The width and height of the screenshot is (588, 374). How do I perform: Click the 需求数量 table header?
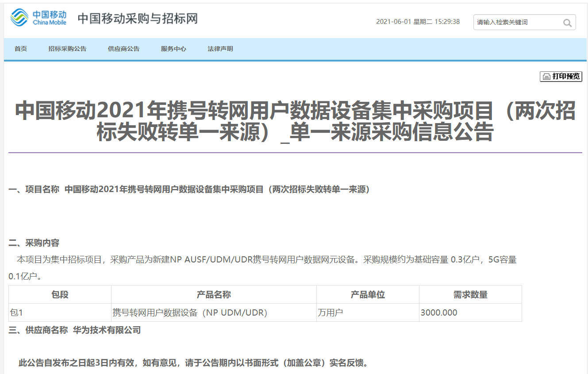pos(471,295)
